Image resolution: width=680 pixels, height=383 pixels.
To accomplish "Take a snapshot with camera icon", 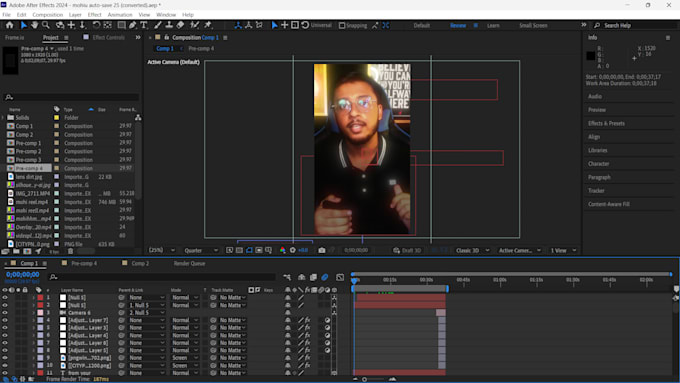I will click(322, 250).
